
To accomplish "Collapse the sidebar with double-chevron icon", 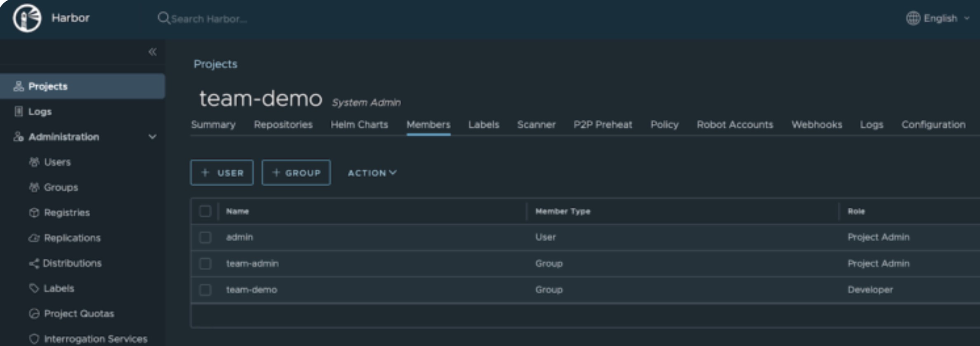I will [153, 52].
